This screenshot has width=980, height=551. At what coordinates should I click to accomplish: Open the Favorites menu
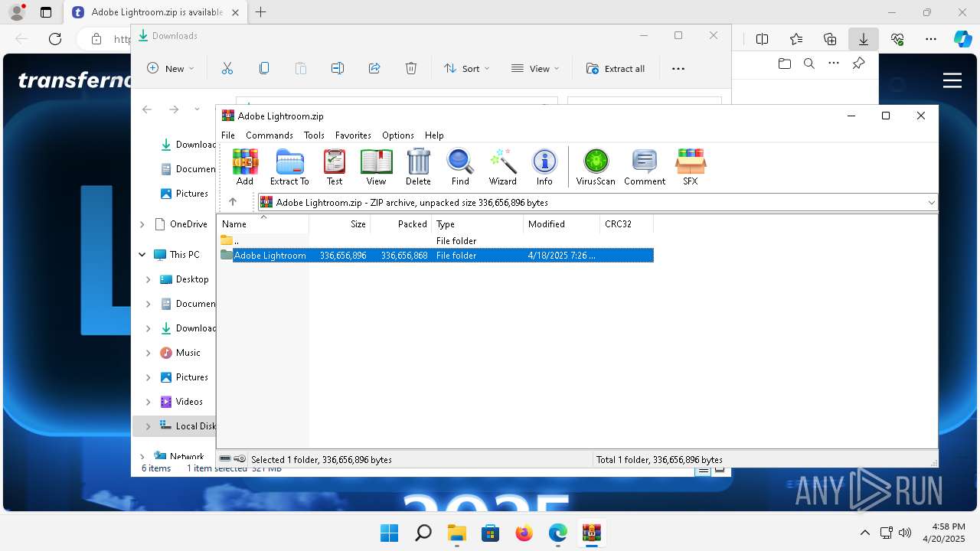[x=353, y=135]
